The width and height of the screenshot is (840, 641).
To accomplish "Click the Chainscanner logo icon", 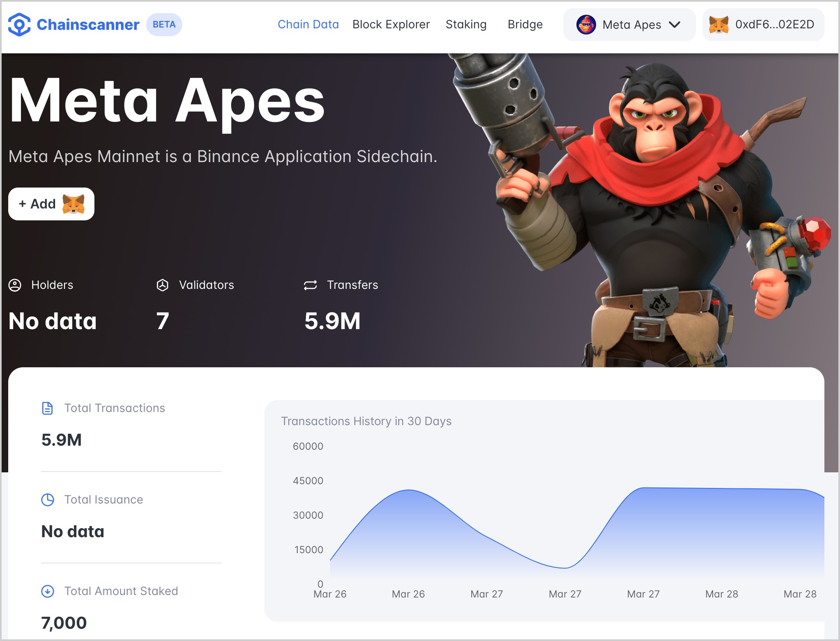I will tap(19, 25).
